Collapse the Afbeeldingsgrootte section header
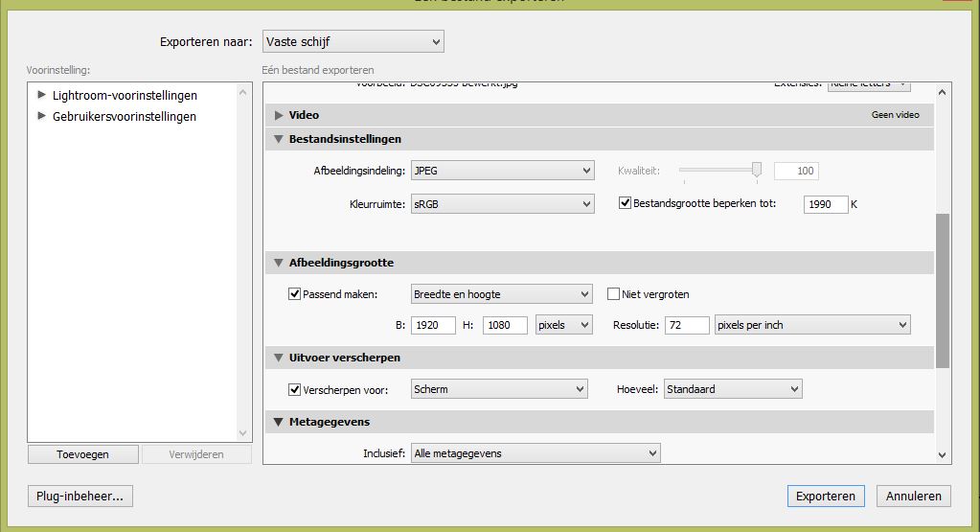980x532 pixels. 279,263
